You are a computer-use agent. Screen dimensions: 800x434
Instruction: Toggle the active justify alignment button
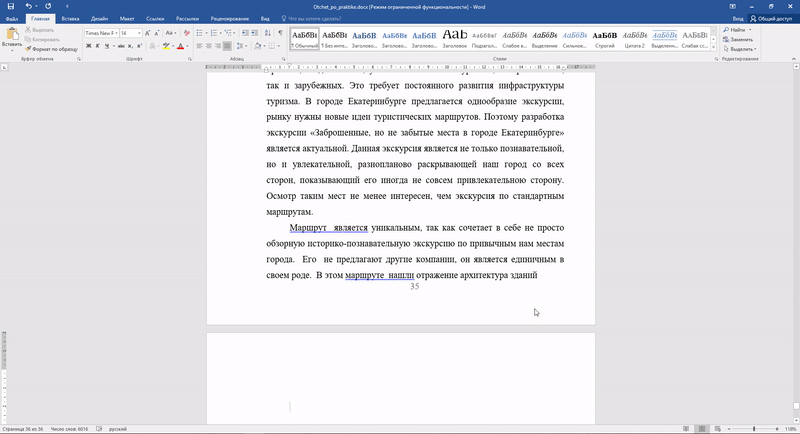pos(227,46)
